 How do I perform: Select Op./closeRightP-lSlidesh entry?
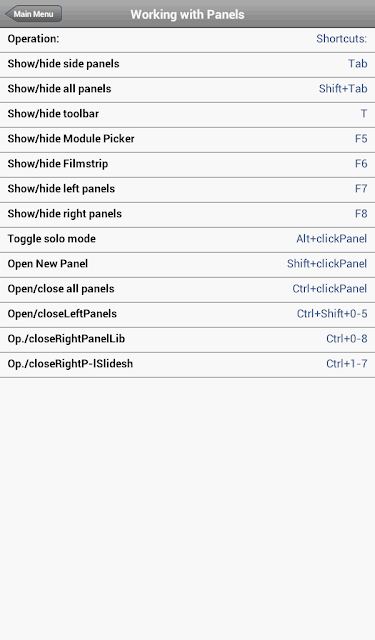point(187,364)
